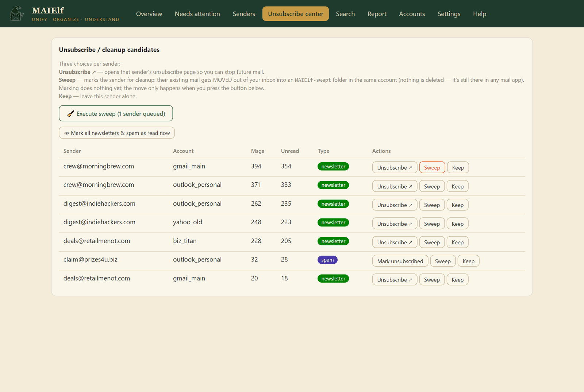Open the Senders tab
This screenshot has width=584, height=392.
pos(244,14)
